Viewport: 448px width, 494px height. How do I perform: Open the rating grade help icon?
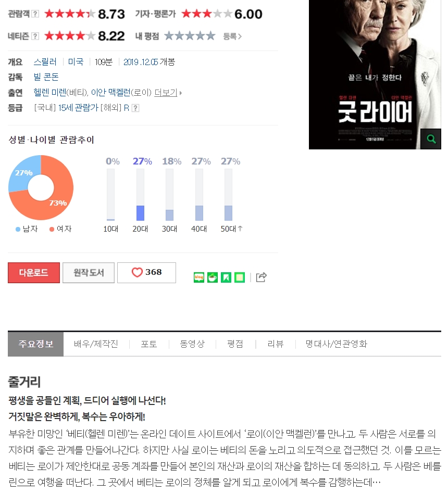pos(135,108)
